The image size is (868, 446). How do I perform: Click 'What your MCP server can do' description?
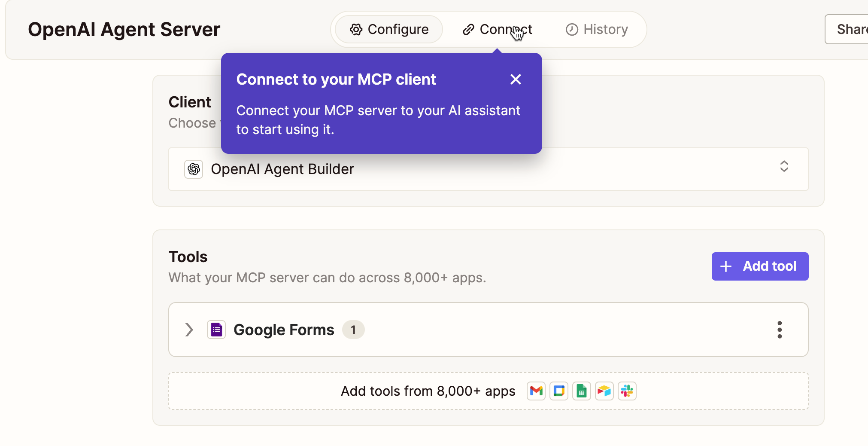coord(327,278)
